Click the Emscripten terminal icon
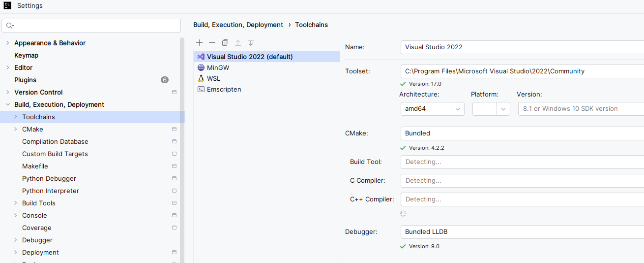The image size is (644, 263). pos(201,89)
